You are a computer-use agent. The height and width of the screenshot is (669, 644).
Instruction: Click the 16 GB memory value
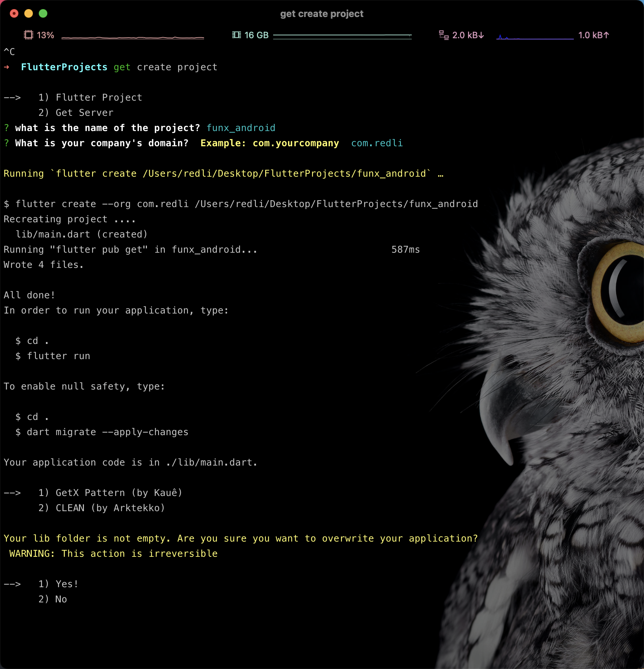click(x=257, y=35)
